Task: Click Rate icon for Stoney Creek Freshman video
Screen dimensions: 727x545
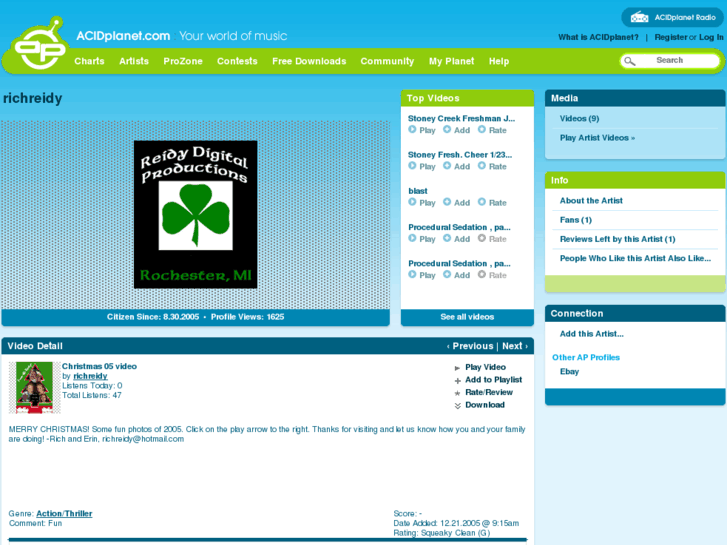Action: [x=482, y=129]
